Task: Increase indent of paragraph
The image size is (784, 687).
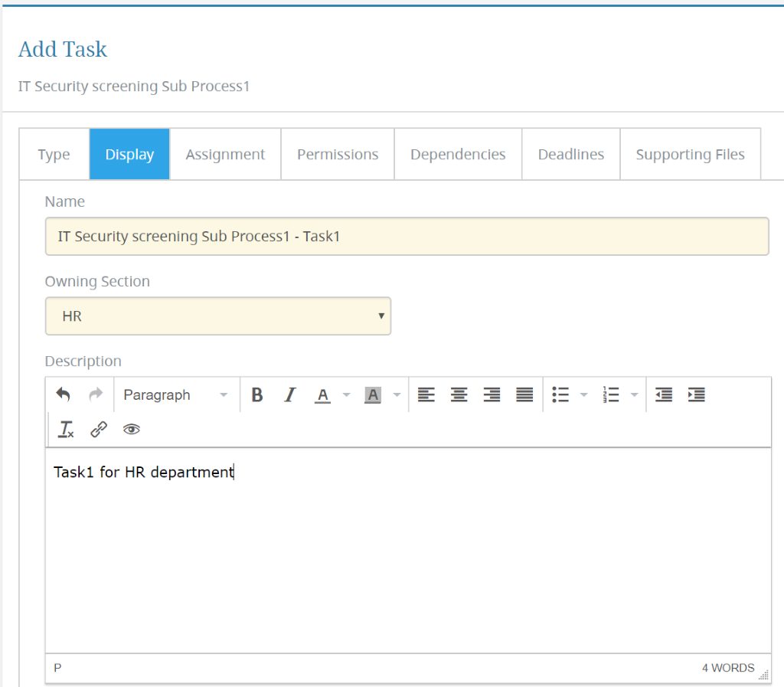Action: click(x=697, y=394)
